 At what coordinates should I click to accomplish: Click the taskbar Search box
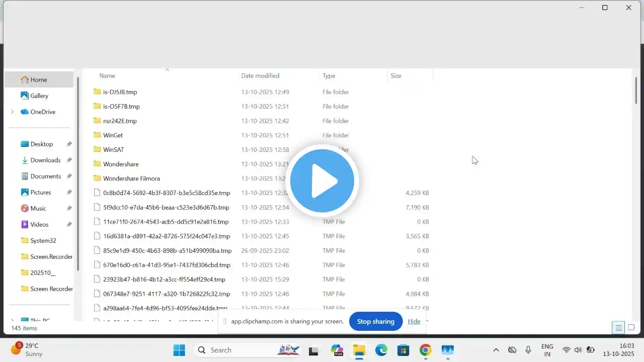click(248, 350)
